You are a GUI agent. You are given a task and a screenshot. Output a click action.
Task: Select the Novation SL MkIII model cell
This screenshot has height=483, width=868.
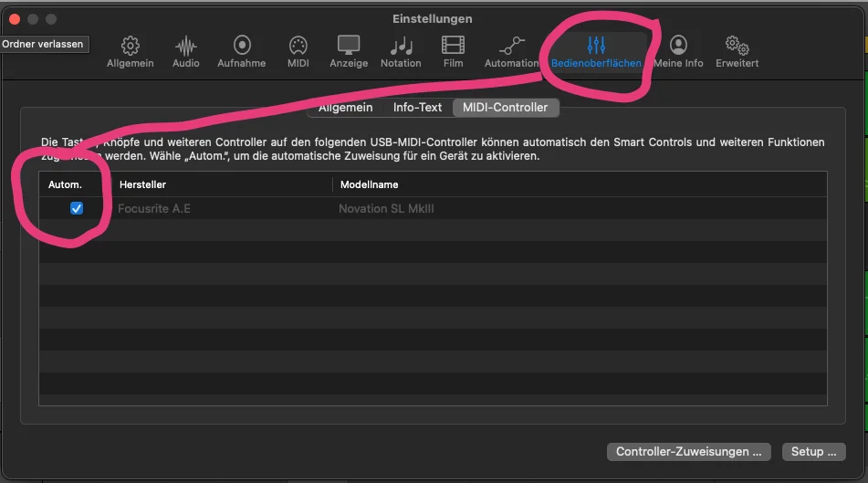(x=386, y=209)
